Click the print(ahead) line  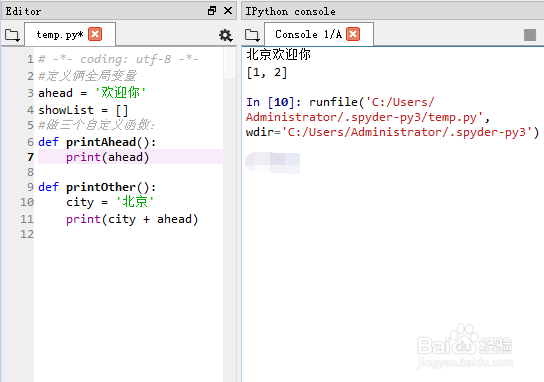pyautogui.click(x=108, y=157)
